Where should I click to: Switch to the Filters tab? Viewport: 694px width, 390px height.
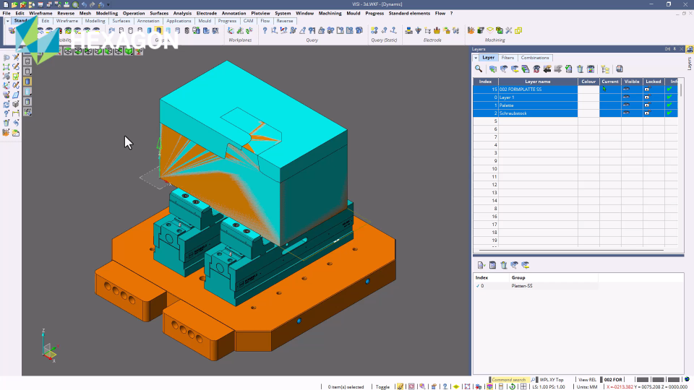pyautogui.click(x=508, y=58)
